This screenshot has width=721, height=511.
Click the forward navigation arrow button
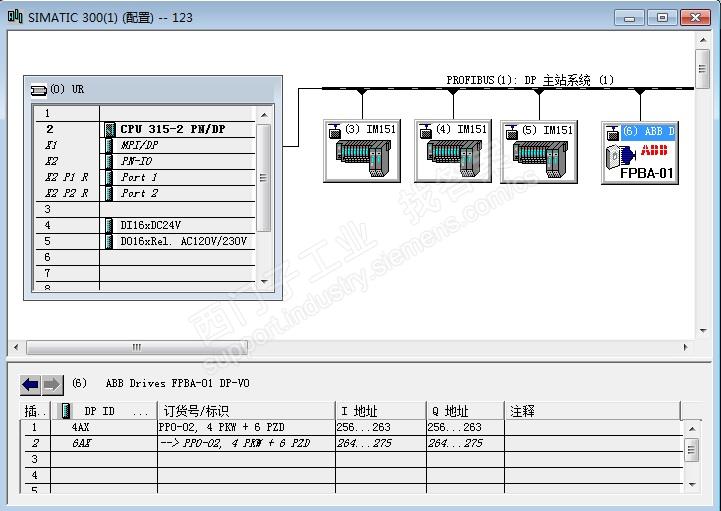pyautogui.click(x=52, y=385)
